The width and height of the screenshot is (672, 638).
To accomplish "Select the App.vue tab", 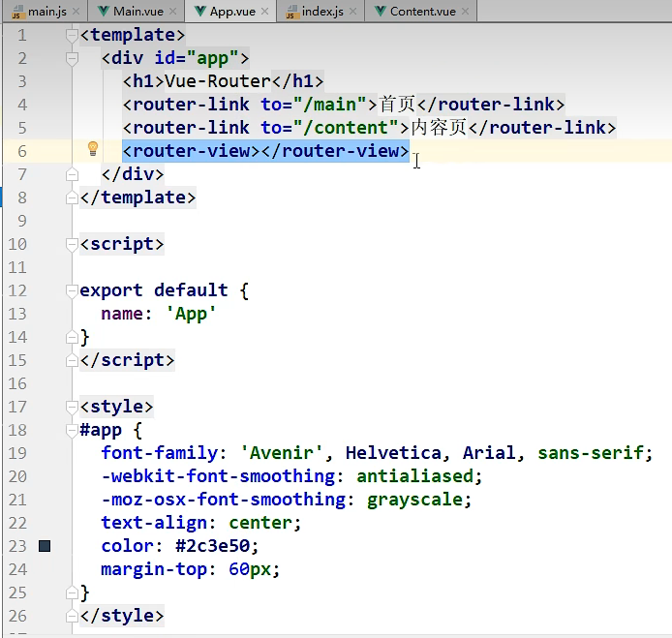I will (x=232, y=12).
